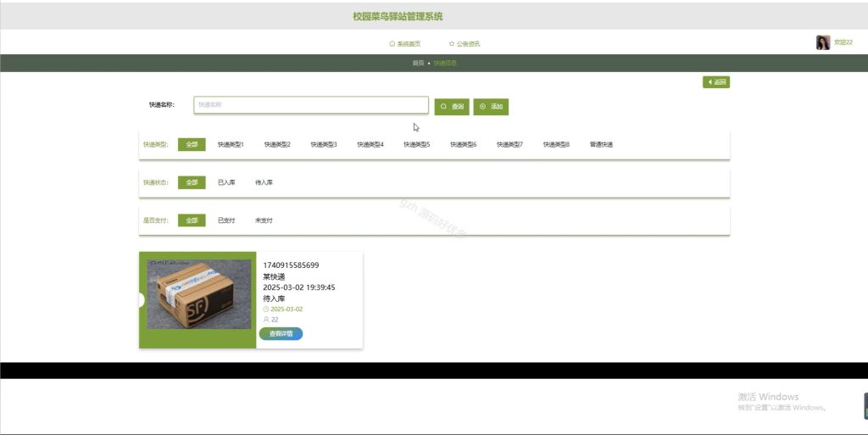The image size is (868, 435).
Task: Click the user count 22 on card
Action: 275,320
